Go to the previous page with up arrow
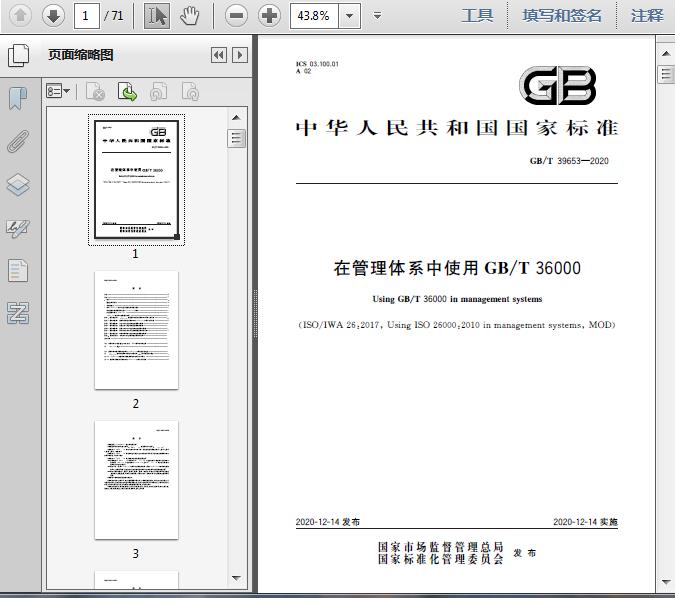 tap(20, 16)
